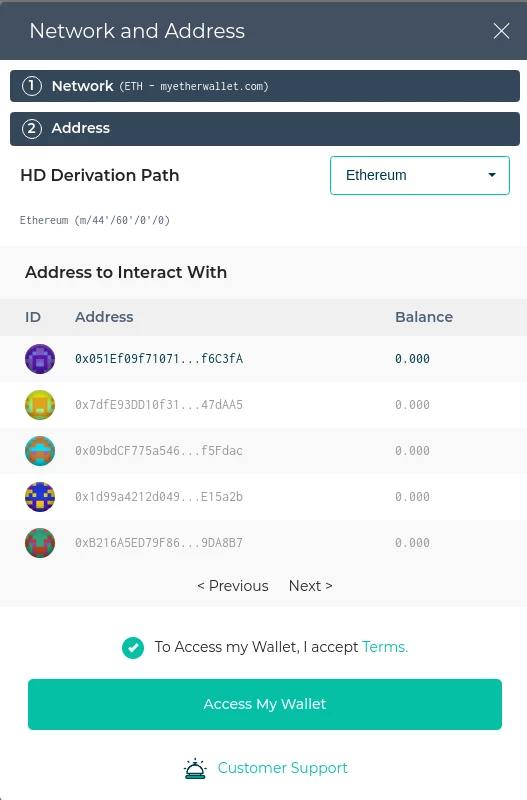
Task: Toggle the accept Terms checkmark
Action: tap(133, 647)
